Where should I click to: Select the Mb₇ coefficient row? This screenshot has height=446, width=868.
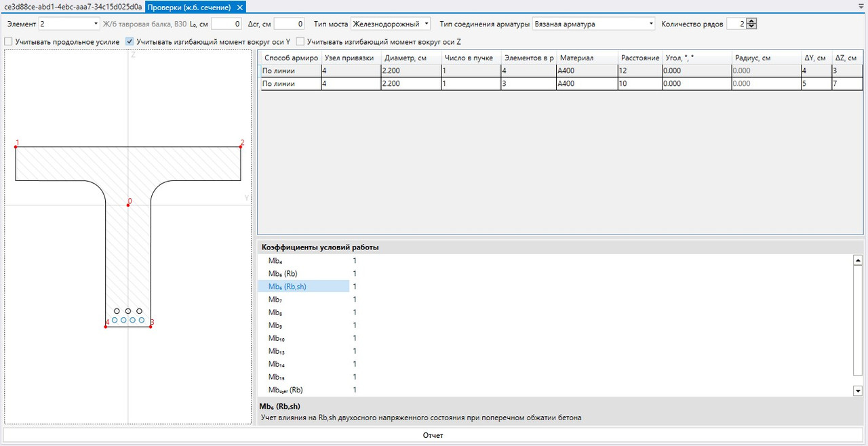[x=555, y=299]
